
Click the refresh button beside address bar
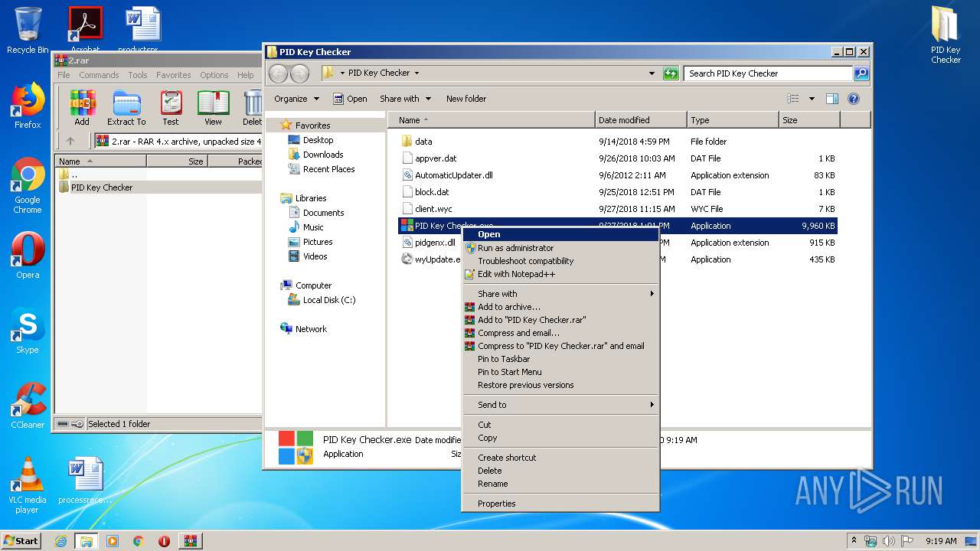(671, 73)
